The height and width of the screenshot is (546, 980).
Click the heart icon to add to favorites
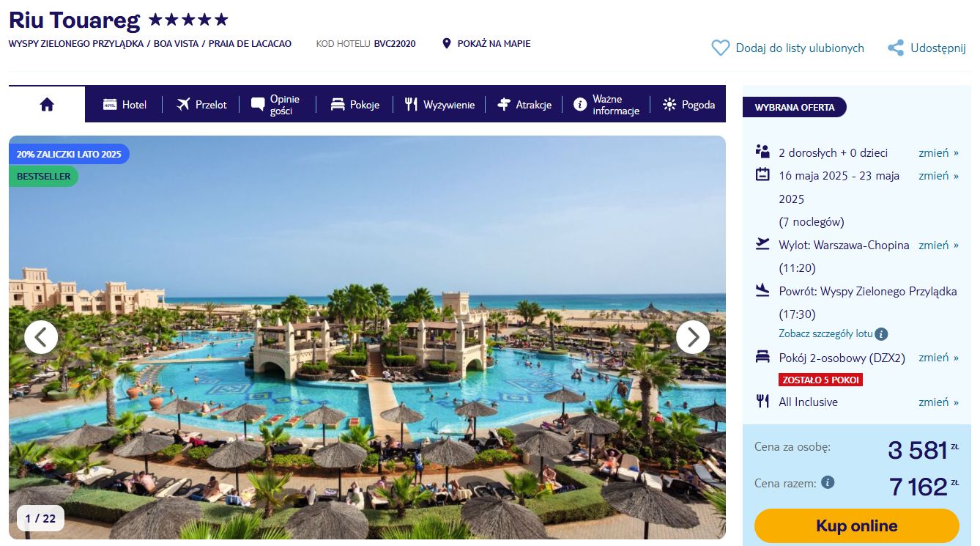pyautogui.click(x=721, y=48)
